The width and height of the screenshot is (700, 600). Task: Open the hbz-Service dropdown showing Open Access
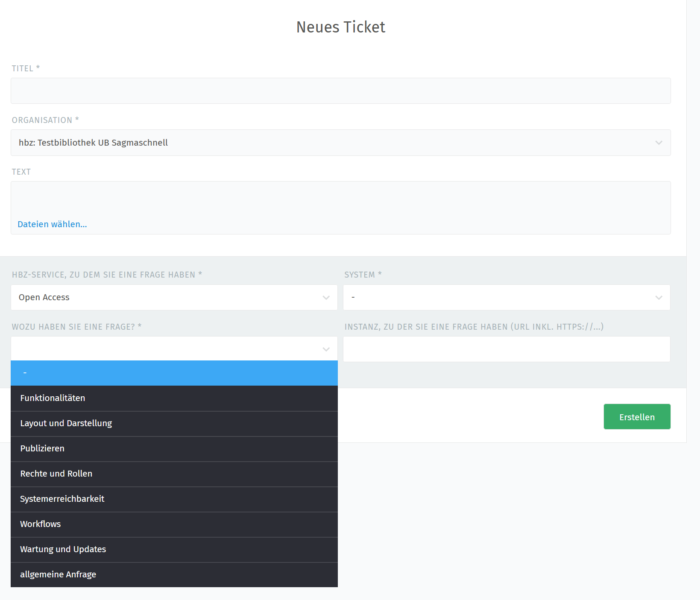pos(167,297)
